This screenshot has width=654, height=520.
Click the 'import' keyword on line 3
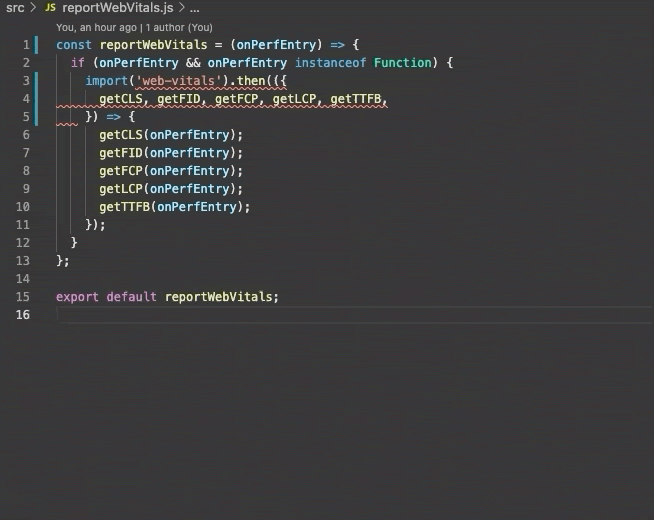coord(106,80)
